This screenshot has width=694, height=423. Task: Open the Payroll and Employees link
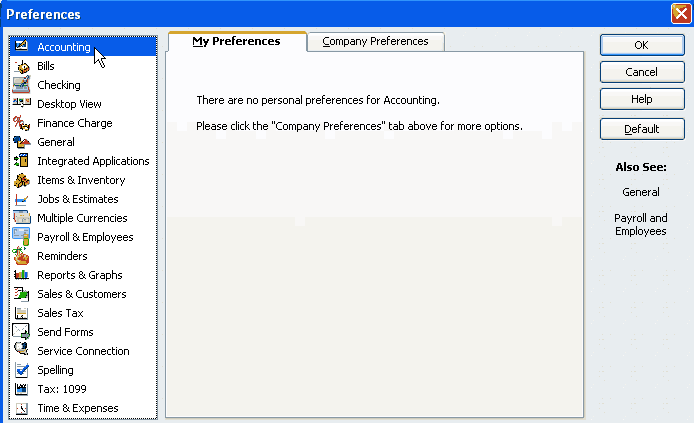coord(641,224)
